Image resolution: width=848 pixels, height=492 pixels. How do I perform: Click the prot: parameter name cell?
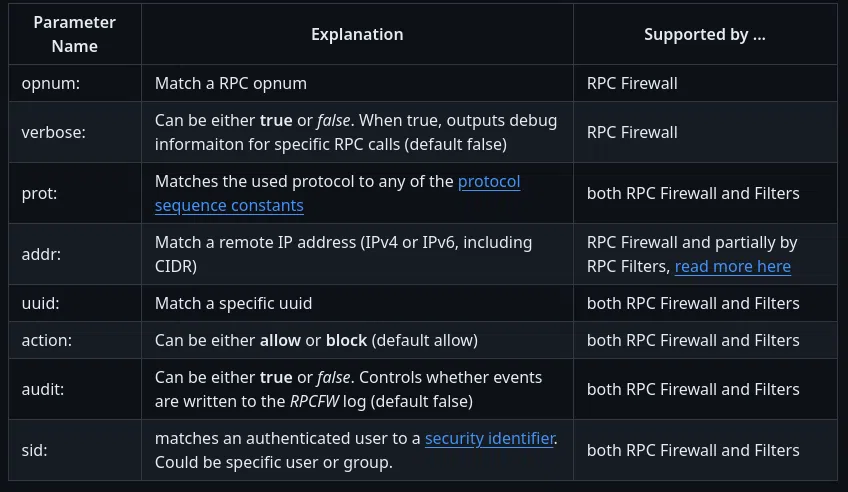(42, 193)
